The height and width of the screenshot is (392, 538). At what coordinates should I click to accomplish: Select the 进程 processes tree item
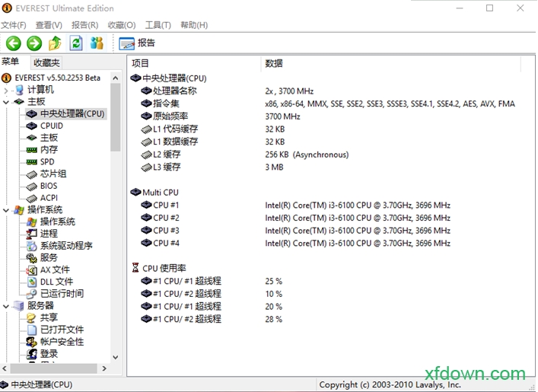(x=49, y=234)
